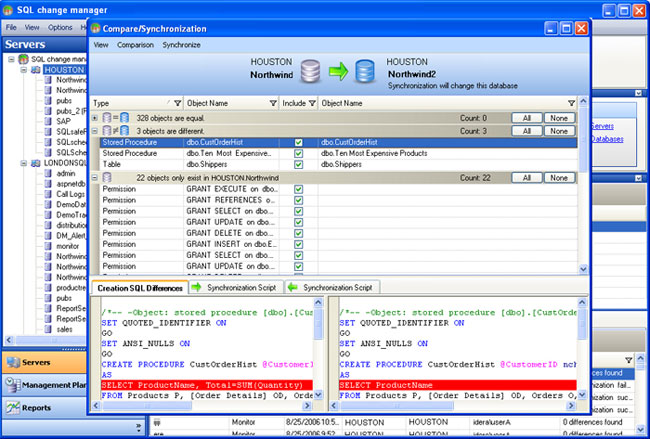Uncheck Include for Ten Most Expensive Products
The image size is (650, 439).
[298, 153]
